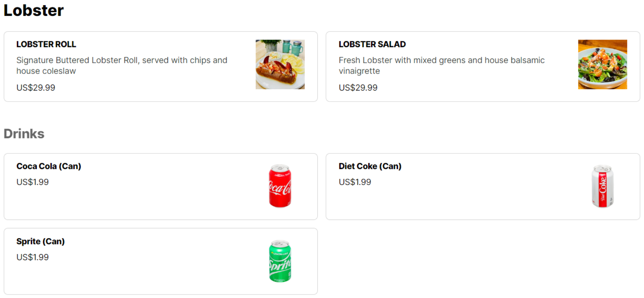Click the Sprite US$1.99 price
This screenshot has height=298, width=644.
[x=32, y=257]
